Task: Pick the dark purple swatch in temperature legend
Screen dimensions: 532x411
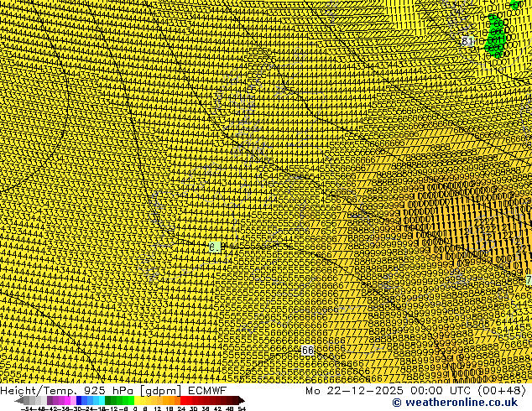Action: point(50,400)
